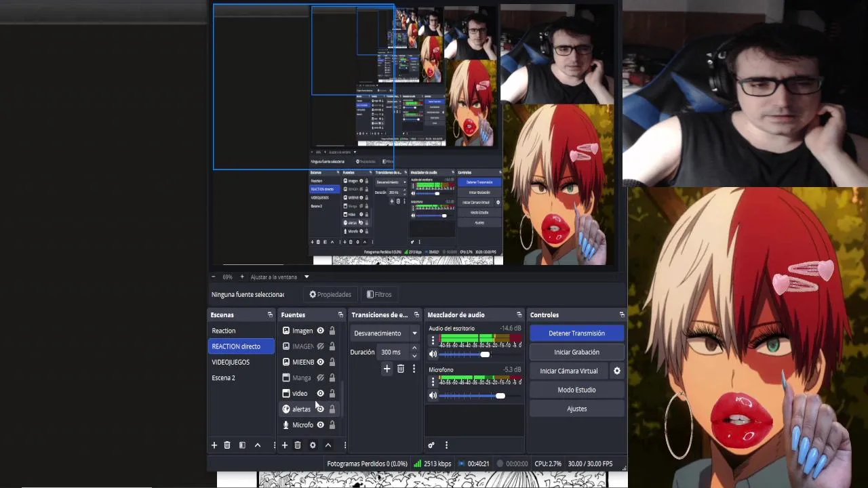Lock toggle for the Imagen source
The height and width of the screenshot is (488, 868).
332,331
